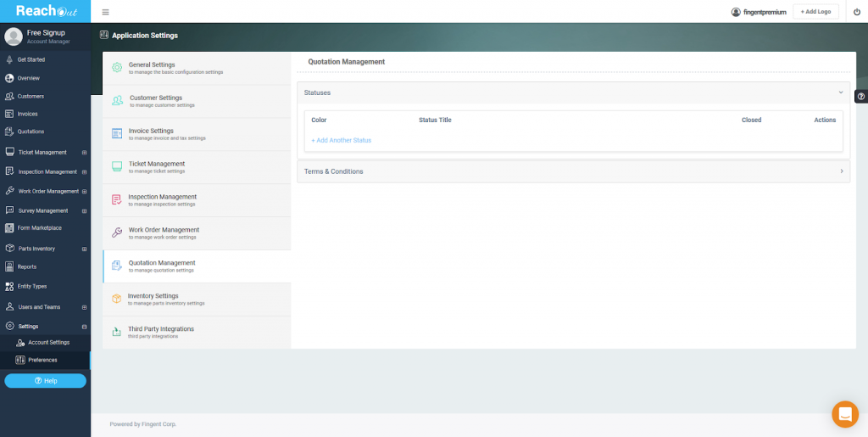Click the Invoice Settings icon
Viewport: 868px width, 437px height.
point(117,133)
